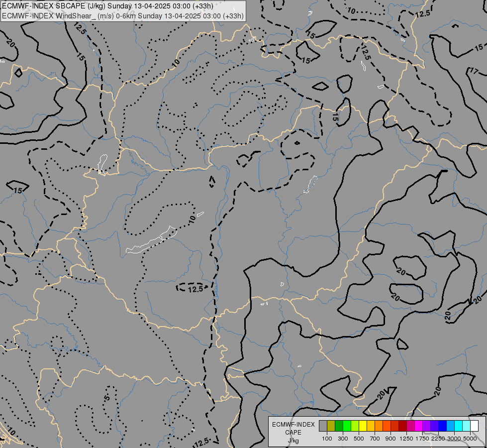The height and width of the screenshot is (448, 487).
Task: Click the legend label '1750'
Action: click(x=422, y=439)
